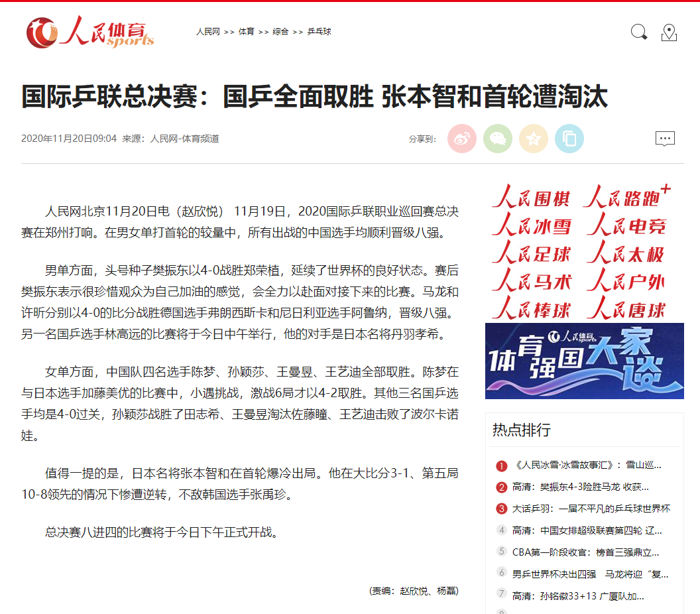
Task: Open 人民太极 channel link
Action: tap(627, 253)
